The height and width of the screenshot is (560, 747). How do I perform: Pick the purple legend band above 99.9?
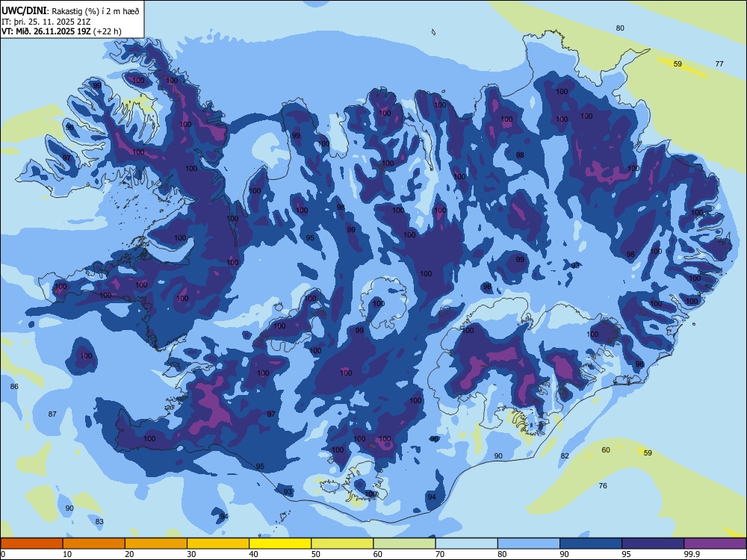point(715,544)
